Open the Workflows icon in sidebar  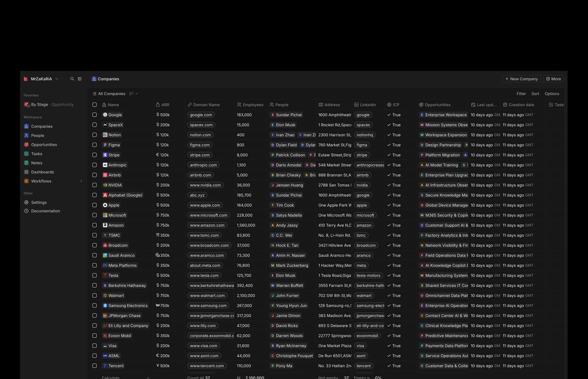(26, 181)
